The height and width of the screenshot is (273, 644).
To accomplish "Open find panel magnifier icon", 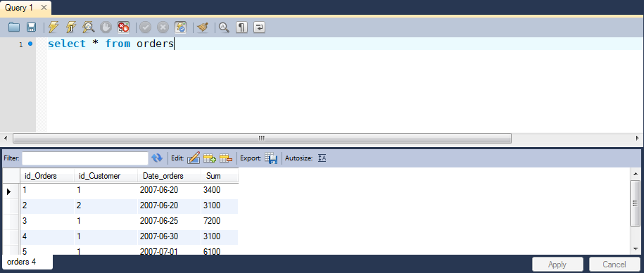I will pos(224,27).
